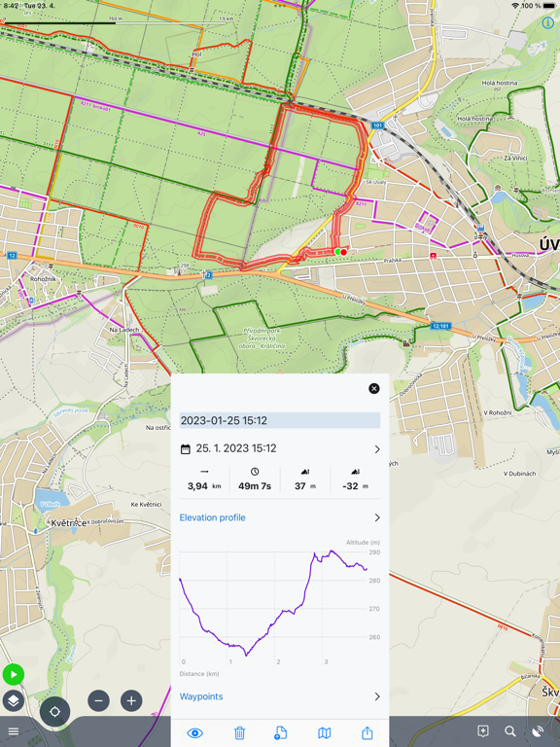Open track file export icon
This screenshot has height=747, width=560.
280,732
